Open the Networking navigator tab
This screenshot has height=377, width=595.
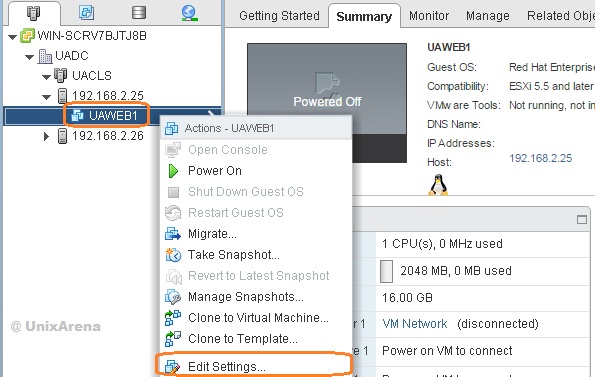pos(189,13)
